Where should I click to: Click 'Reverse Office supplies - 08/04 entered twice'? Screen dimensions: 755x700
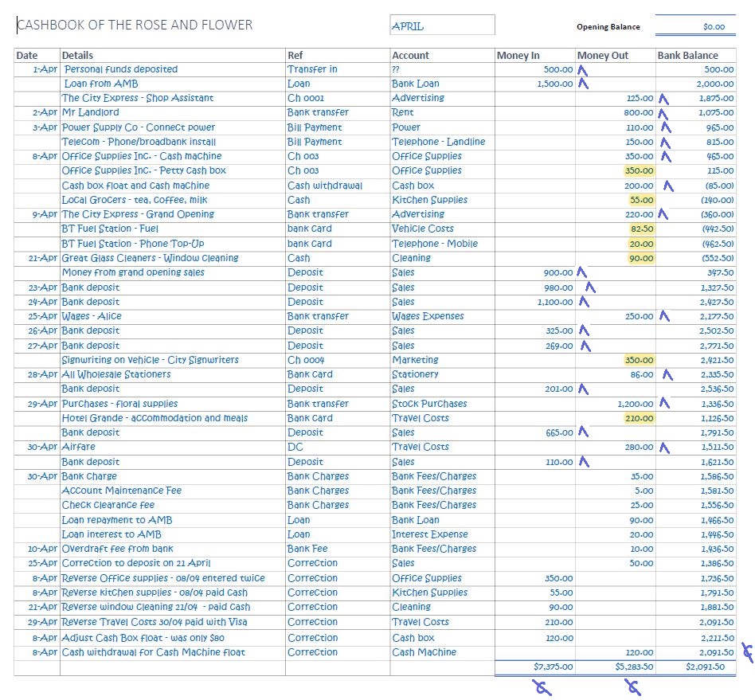[x=163, y=579]
